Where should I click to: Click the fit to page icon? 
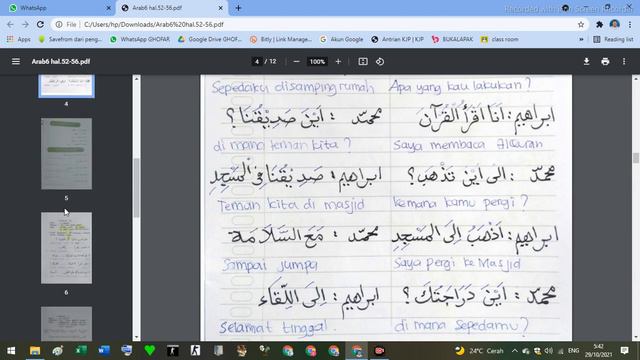(x=363, y=62)
